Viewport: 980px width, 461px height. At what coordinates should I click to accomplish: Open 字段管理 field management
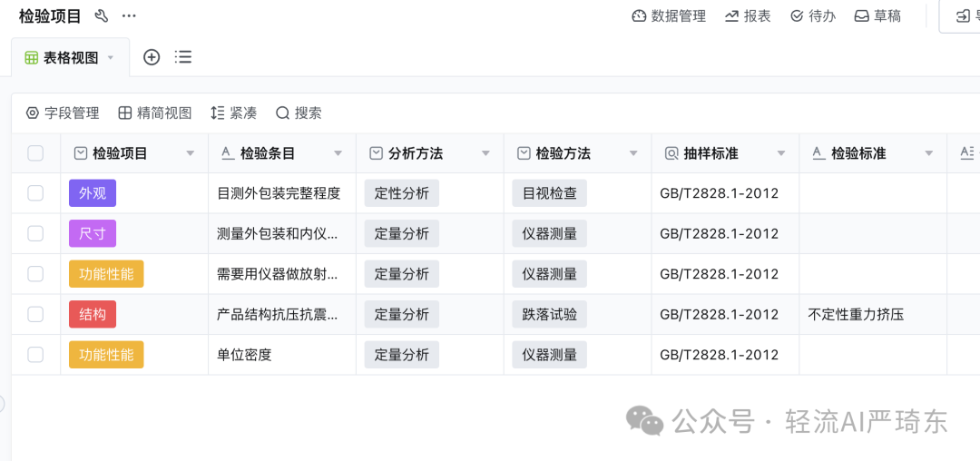(x=63, y=113)
